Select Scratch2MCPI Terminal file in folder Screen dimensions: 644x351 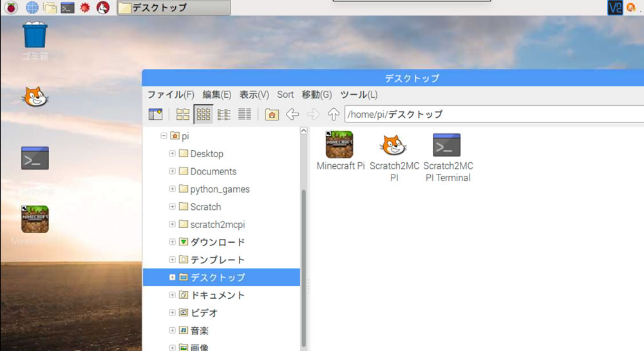[448, 158]
